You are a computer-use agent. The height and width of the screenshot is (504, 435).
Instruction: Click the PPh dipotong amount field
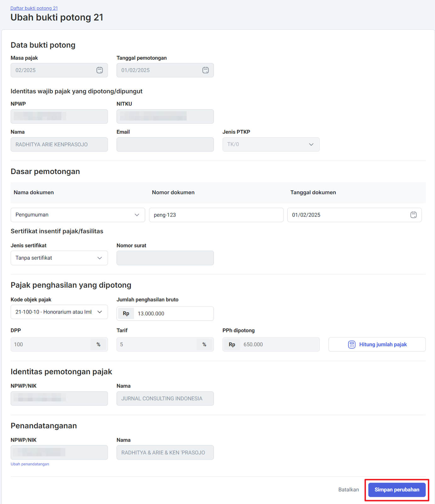coord(279,345)
